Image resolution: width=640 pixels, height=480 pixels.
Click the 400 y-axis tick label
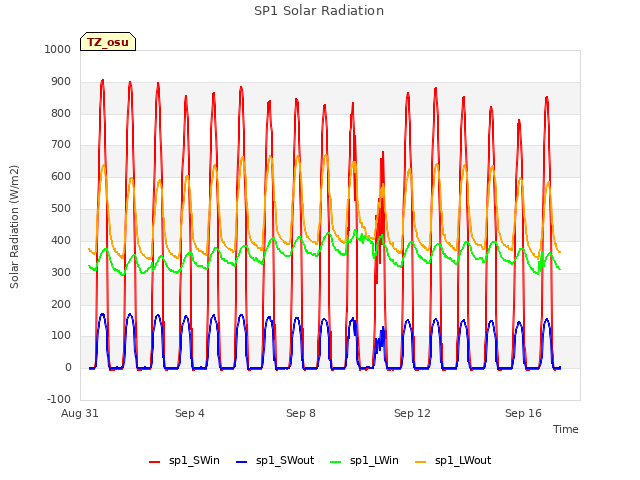point(61,240)
